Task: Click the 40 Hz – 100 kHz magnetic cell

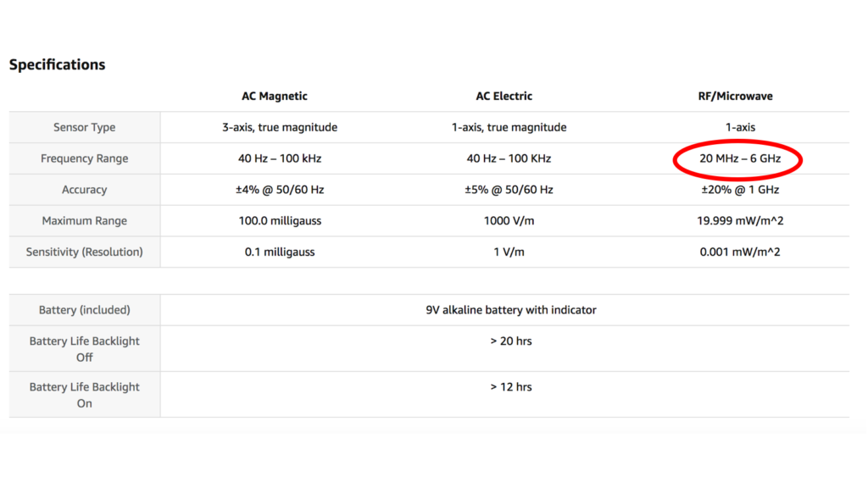Action: coord(280,158)
